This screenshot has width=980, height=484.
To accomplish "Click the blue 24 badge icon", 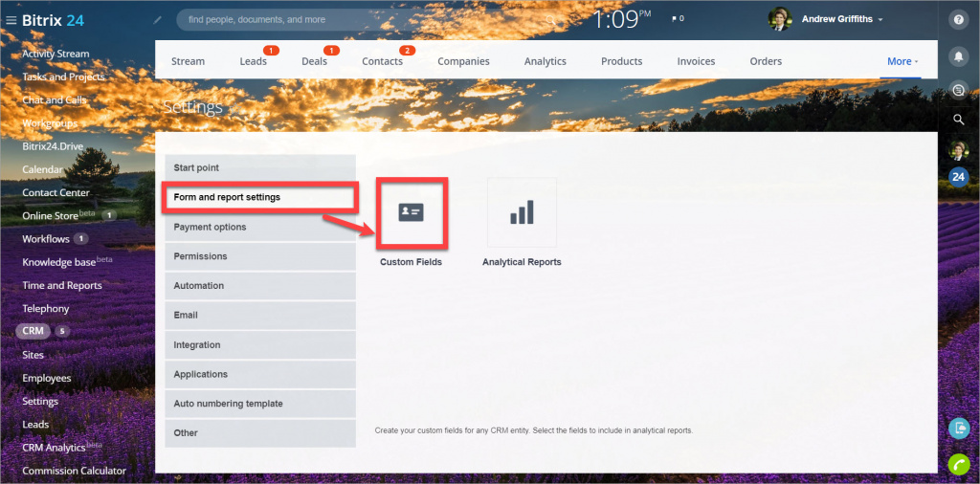I will [958, 177].
